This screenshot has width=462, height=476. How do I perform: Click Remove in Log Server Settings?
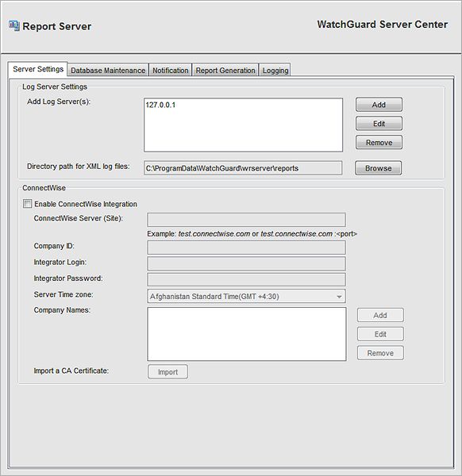click(x=379, y=142)
